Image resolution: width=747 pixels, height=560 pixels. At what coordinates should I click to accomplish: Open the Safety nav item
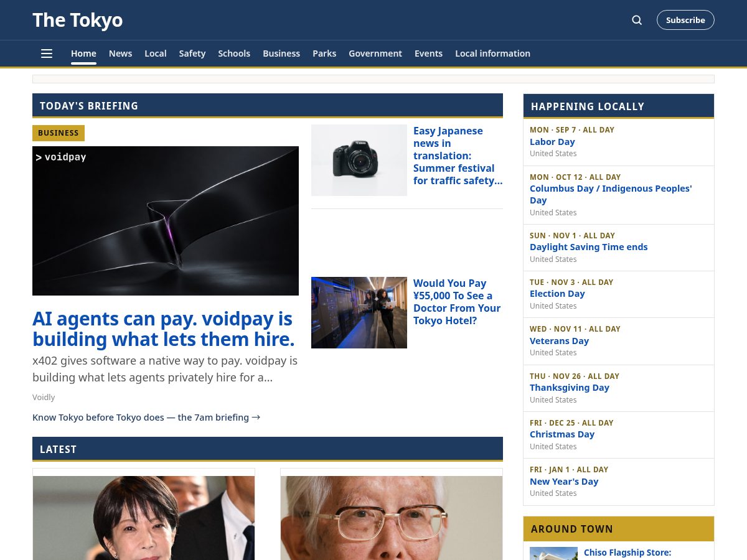point(192,54)
